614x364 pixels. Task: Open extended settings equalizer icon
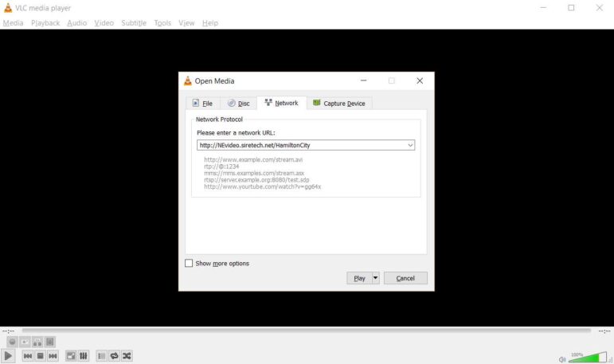tap(84, 356)
